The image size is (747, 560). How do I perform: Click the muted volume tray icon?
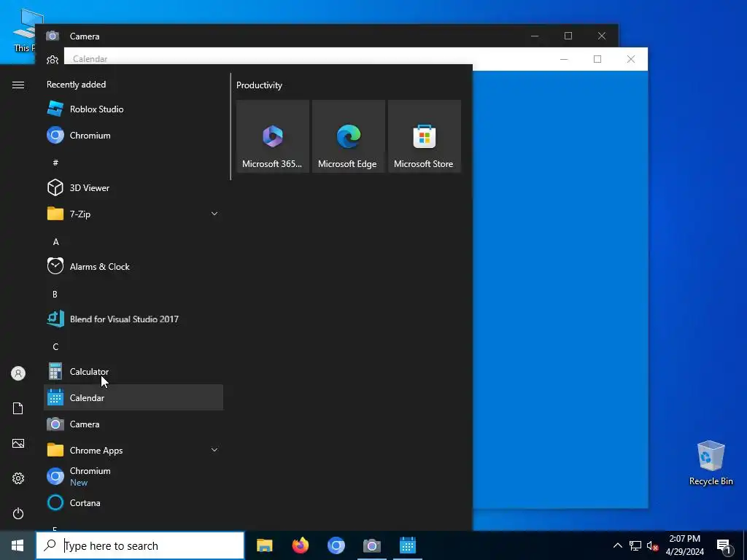652,545
